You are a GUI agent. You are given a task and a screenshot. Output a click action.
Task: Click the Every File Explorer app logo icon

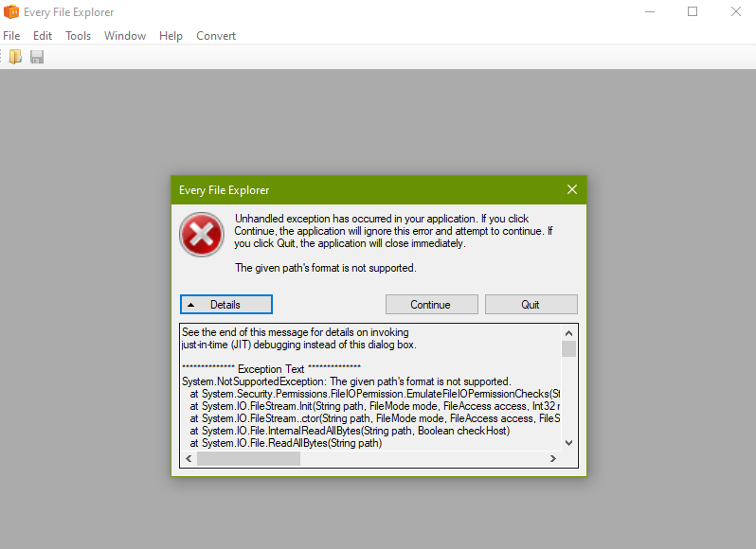pos(11,11)
